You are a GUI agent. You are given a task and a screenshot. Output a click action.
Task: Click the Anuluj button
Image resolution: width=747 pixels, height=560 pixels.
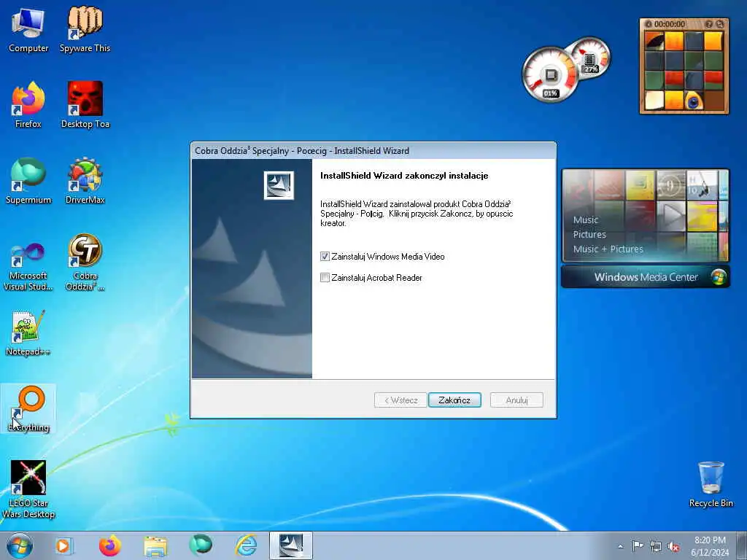click(x=516, y=400)
